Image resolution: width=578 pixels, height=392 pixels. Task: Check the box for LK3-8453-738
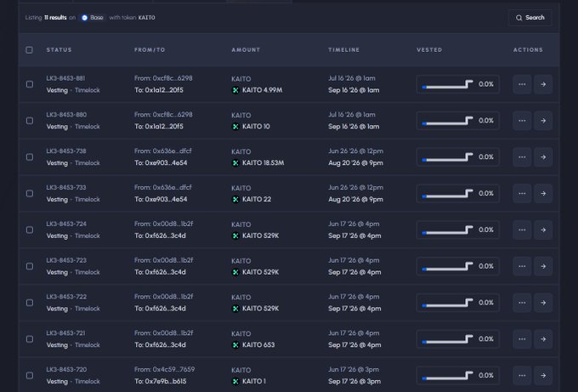click(30, 157)
